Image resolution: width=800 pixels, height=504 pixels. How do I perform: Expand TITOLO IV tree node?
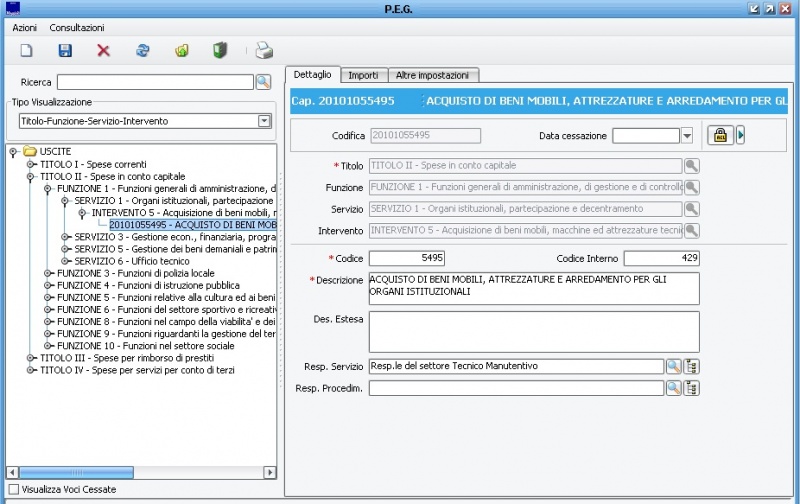point(31,370)
